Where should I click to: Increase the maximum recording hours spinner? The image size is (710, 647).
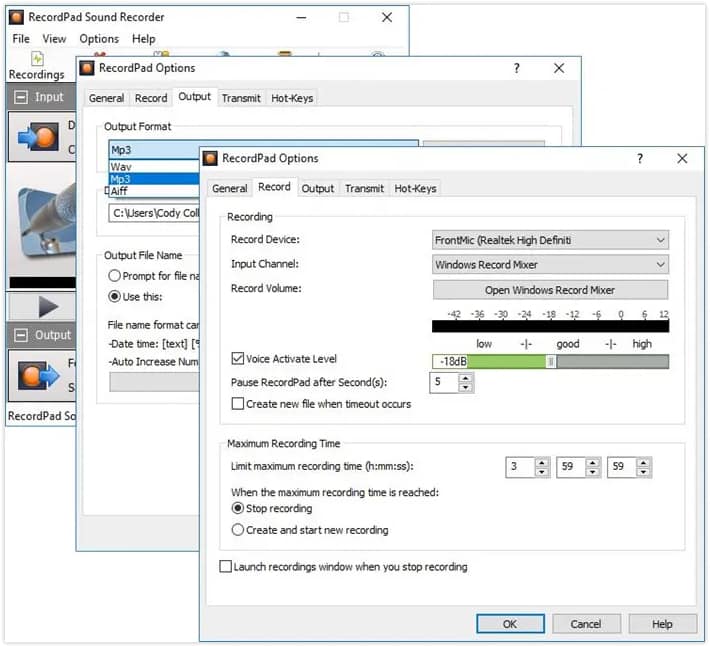click(x=541, y=463)
